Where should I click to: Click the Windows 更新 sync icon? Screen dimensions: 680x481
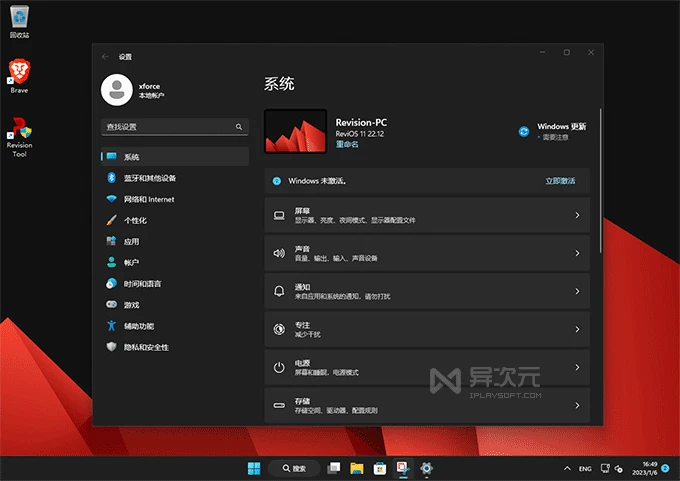tap(524, 131)
